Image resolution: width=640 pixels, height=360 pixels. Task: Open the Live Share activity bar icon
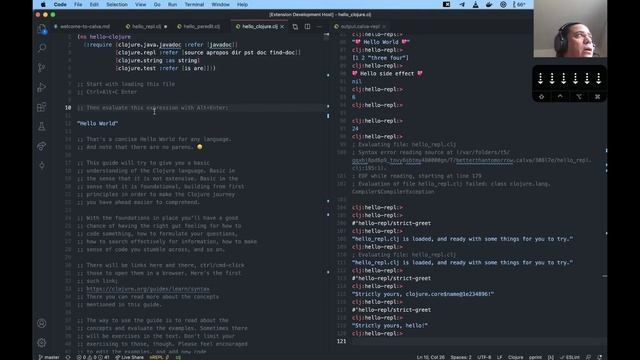click(42, 146)
